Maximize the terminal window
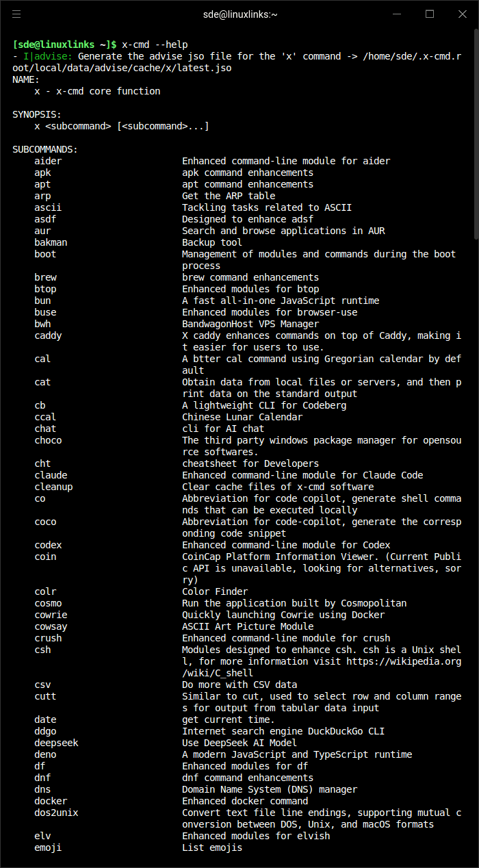This screenshot has width=479, height=868. point(430,14)
